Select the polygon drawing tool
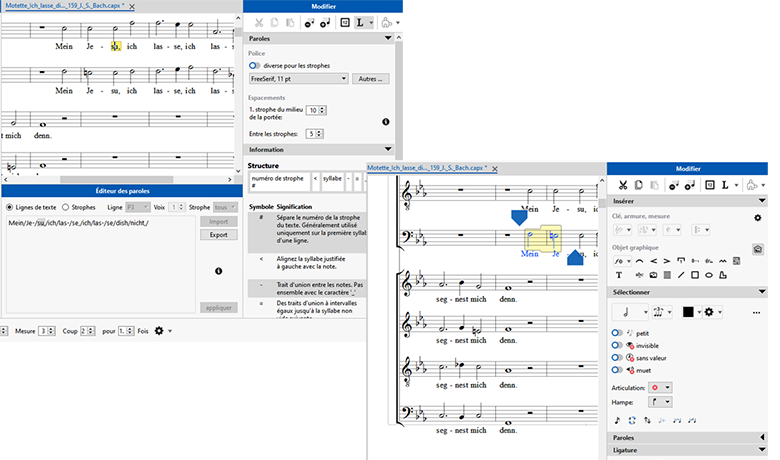 (x=722, y=275)
